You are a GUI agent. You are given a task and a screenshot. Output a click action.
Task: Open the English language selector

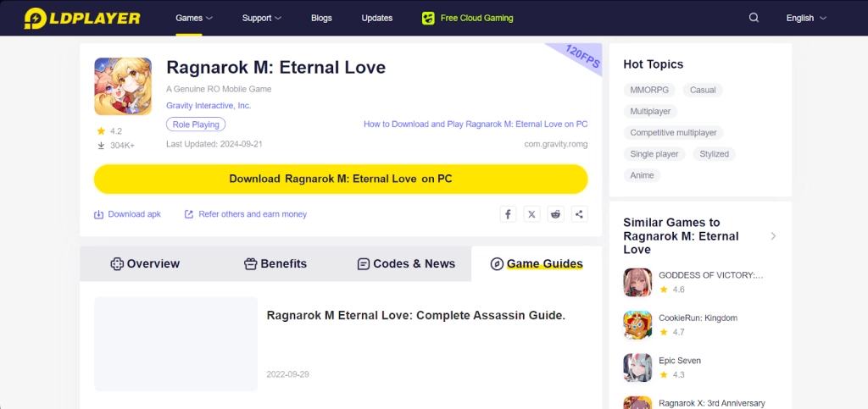805,18
